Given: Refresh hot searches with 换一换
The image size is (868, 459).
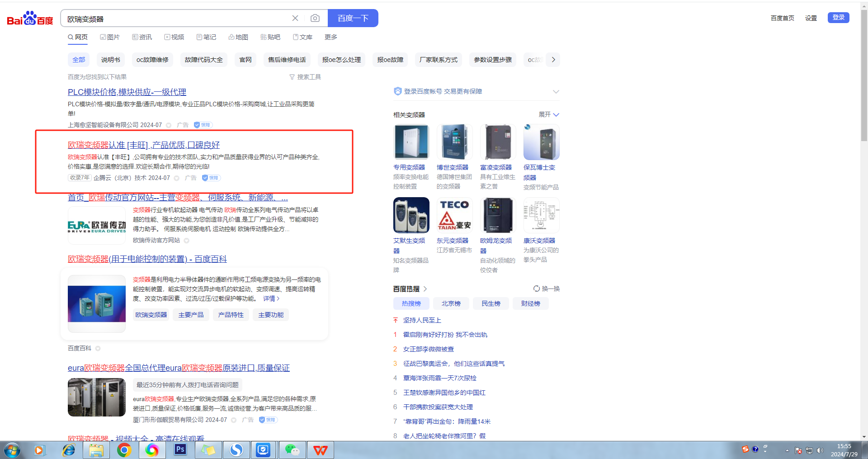Looking at the screenshot, I should [x=547, y=289].
